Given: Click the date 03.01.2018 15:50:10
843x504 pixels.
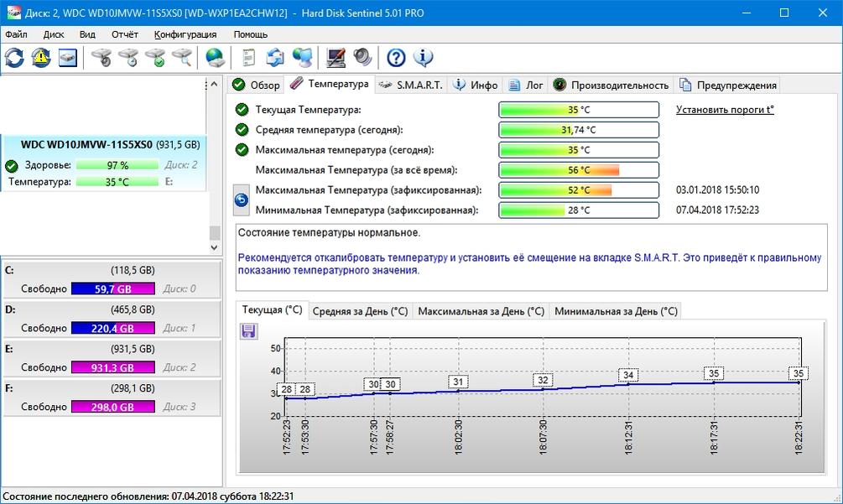Looking at the screenshot, I should pyautogui.click(x=717, y=190).
